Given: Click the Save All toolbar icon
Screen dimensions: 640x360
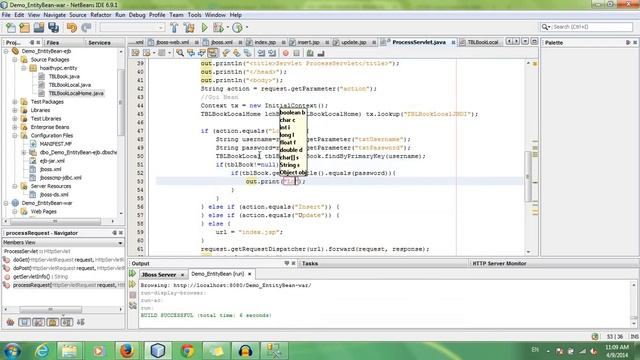Looking at the screenshot, I should point(53,27).
